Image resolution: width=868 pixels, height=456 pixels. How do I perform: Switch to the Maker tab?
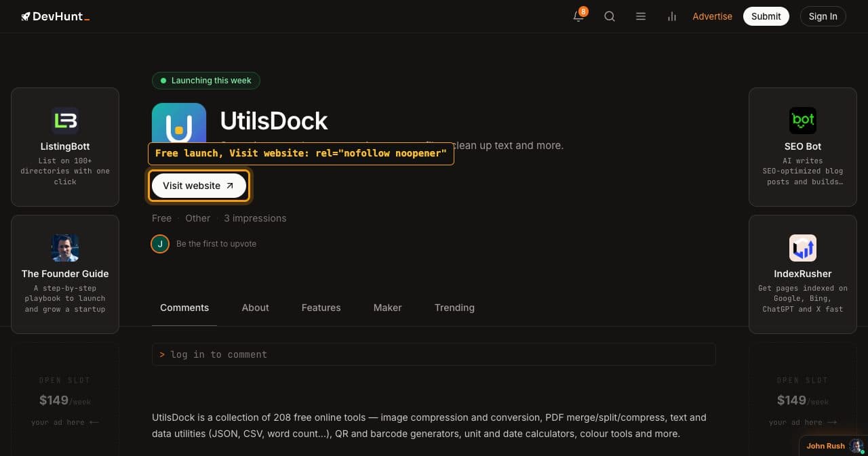(388, 308)
